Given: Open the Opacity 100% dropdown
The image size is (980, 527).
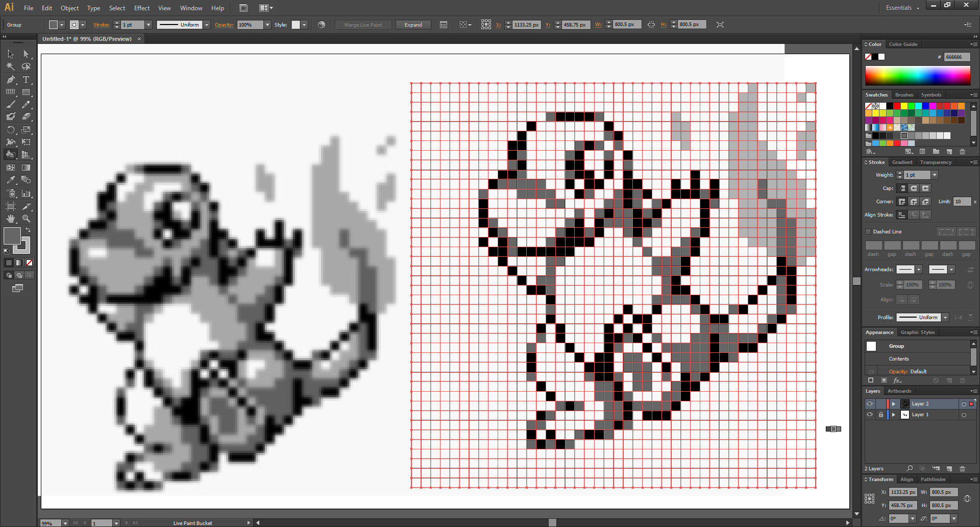Looking at the screenshot, I should 267,25.
